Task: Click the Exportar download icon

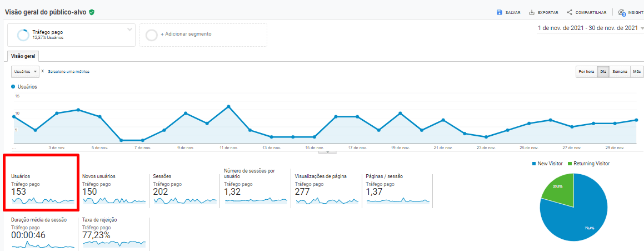Action: coord(532,12)
